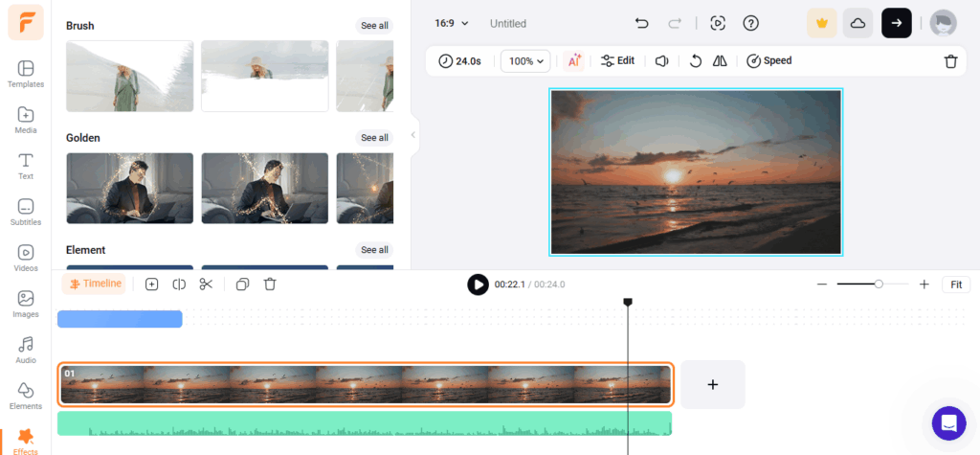Click the playhead marker handle
This screenshot has height=455, width=980.
click(x=628, y=303)
